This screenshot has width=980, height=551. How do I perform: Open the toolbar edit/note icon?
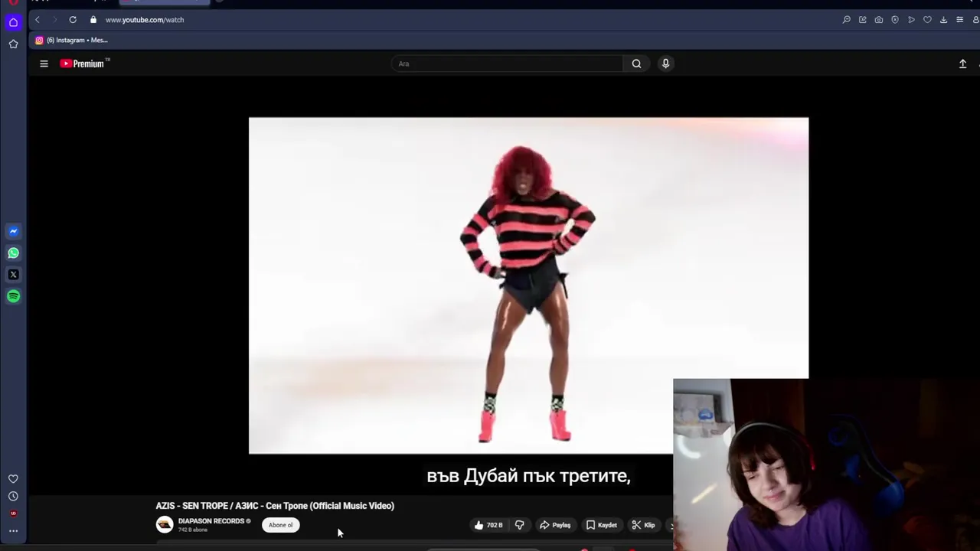click(x=863, y=20)
